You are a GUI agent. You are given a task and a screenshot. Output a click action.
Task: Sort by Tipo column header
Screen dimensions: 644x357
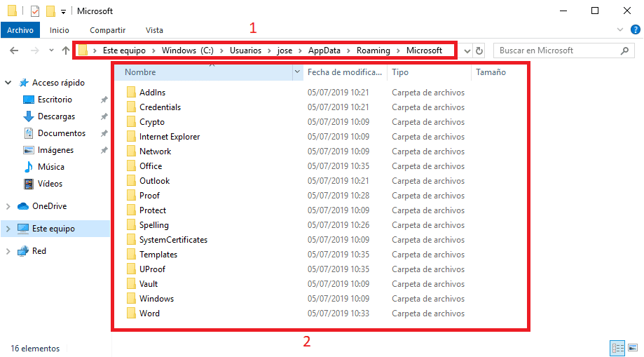(430, 72)
